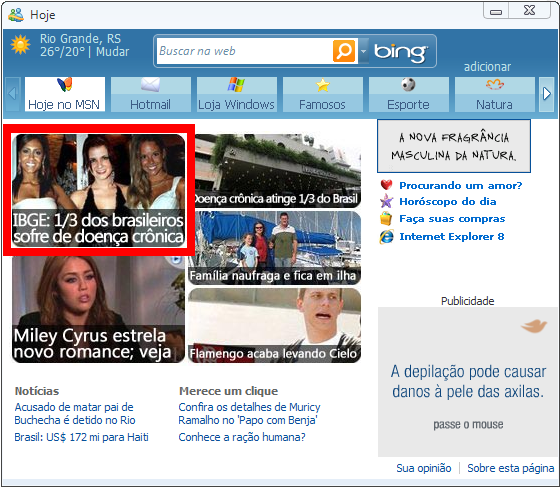This screenshot has width=560, height=487.
Task: Click 'Procurando um amor?' link
Action: [x=461, y=186]
